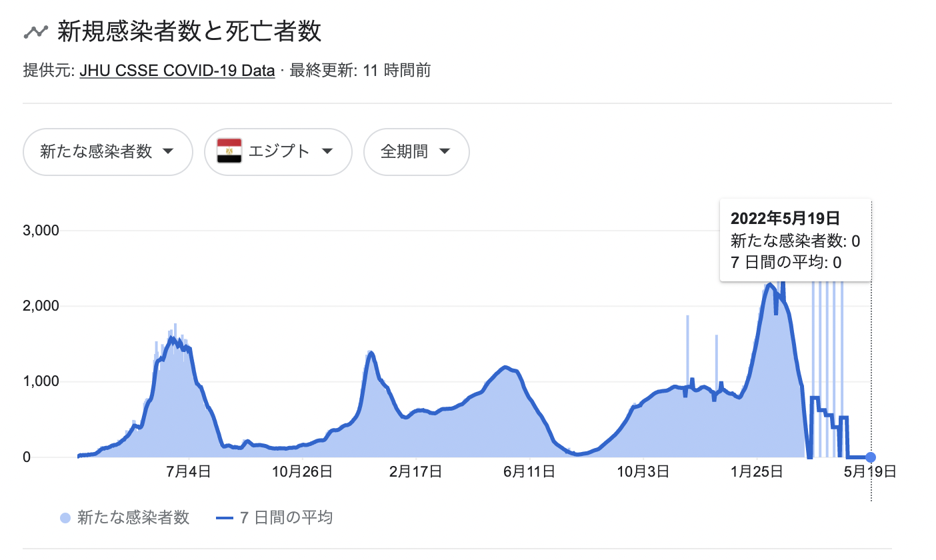The image size is (936, 560).
Task: Click the 7月4日 axis date label
Action: [x=189, y=472]
